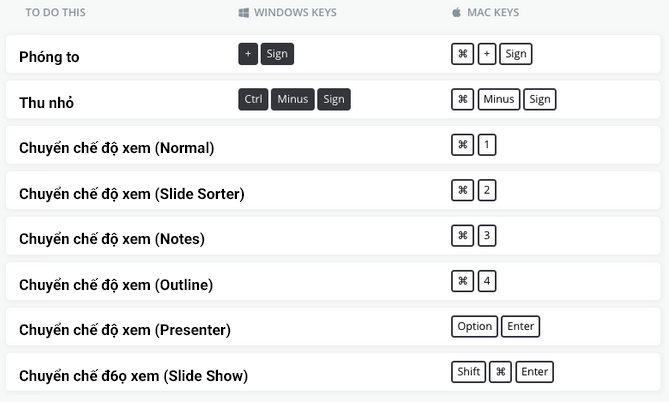Click Command key icon in Slide Show row

click(x=500, y=372)
